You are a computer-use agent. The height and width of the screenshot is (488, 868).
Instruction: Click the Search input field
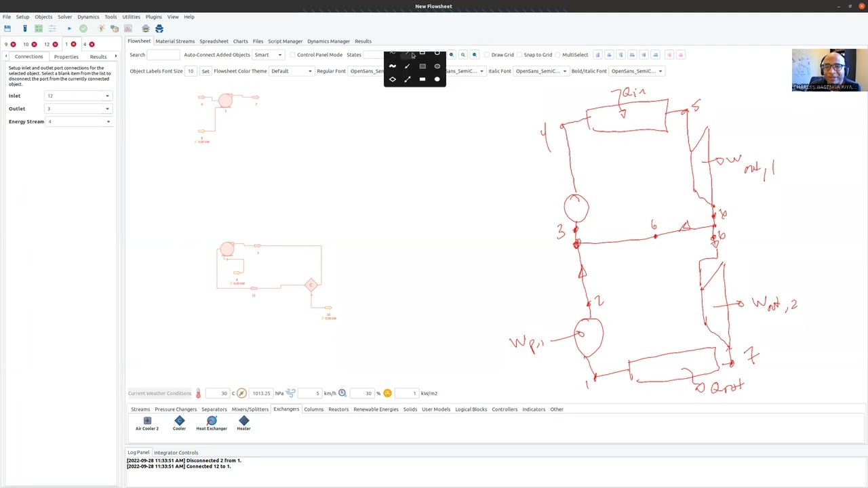(x=163, y=55)
